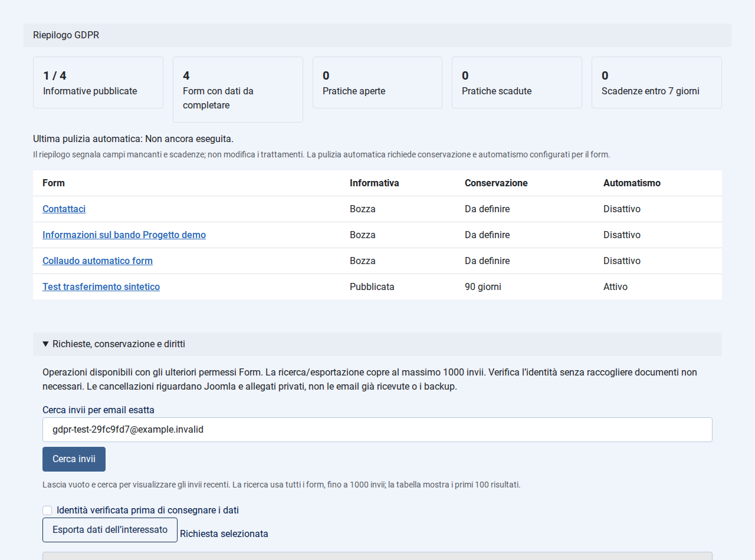Click Da definire in Informazioni sul bando row
This screenshot has height=560, width=755.
click(x=487, y=235)
